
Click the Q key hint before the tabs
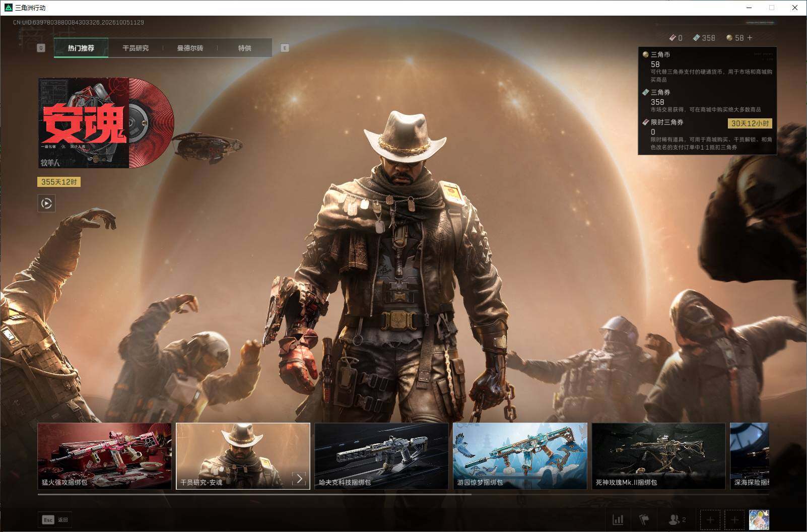pos(41,48)
